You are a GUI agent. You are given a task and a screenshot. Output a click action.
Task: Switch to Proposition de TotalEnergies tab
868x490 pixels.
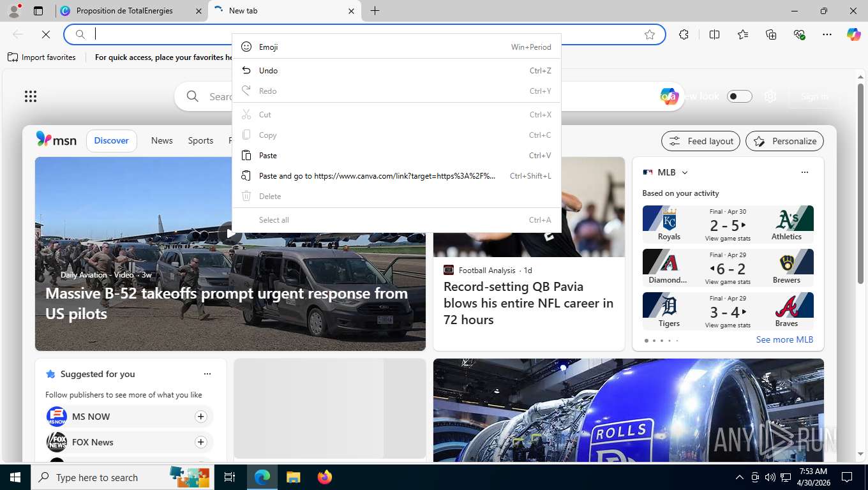pyautogui.click(x=131, y=11)
